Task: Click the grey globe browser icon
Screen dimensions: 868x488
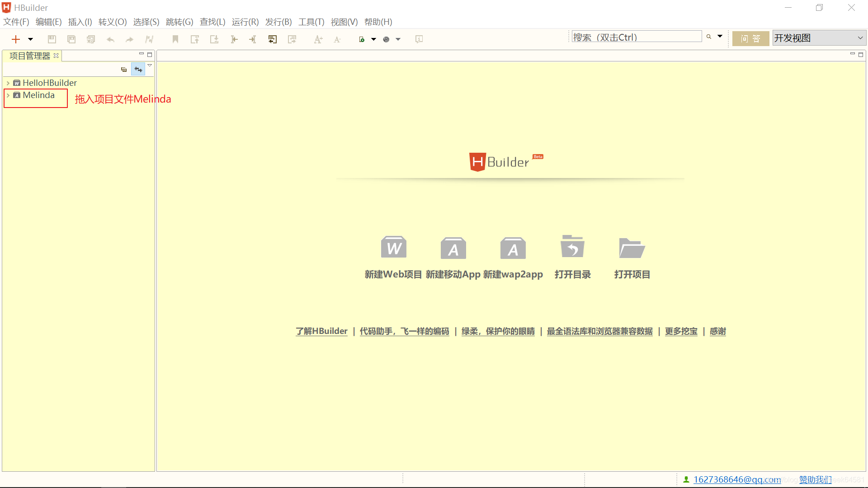Action: [x=386, y=39]
